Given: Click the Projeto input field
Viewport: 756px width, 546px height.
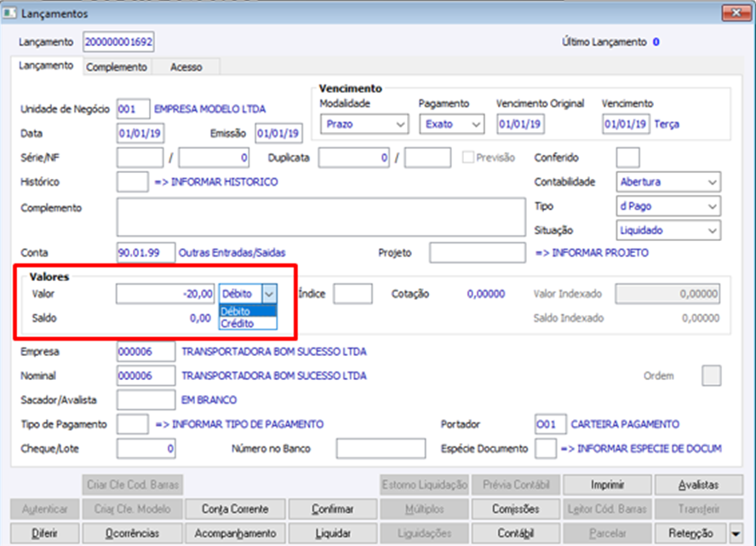Looking at the screenshot, I should pyautogui.click(x=478, y=253).
